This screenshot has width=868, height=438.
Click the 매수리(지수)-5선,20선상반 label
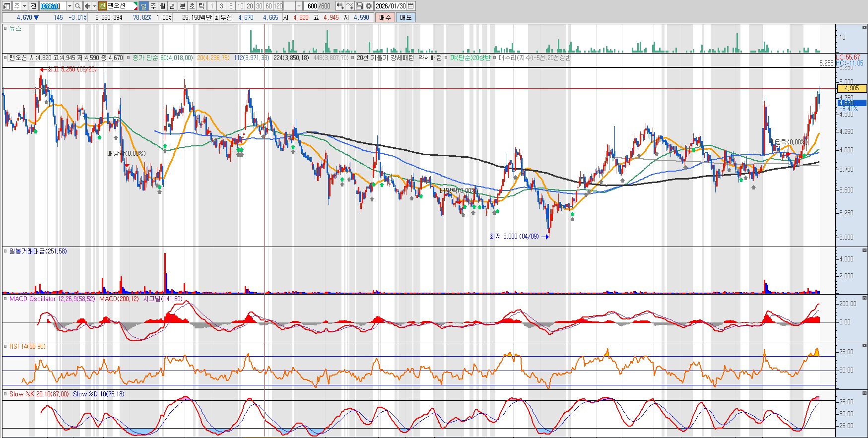pyautogui.click(x=535, y=58)
